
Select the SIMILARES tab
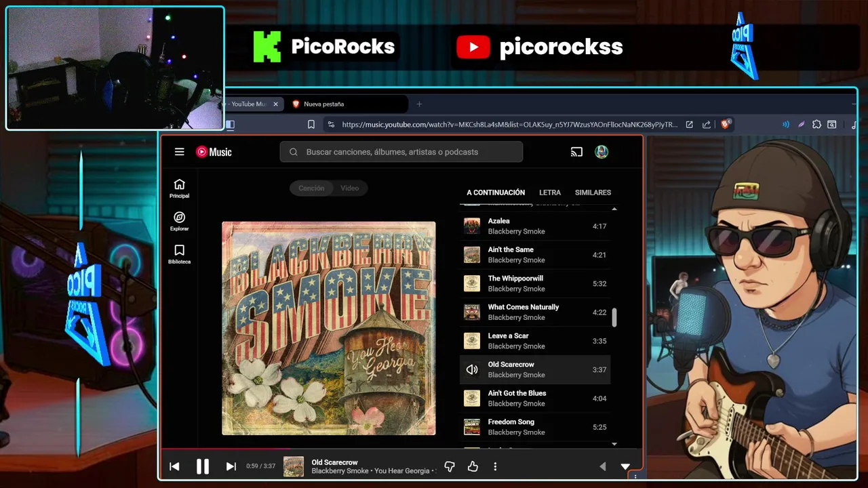(593, 192)
